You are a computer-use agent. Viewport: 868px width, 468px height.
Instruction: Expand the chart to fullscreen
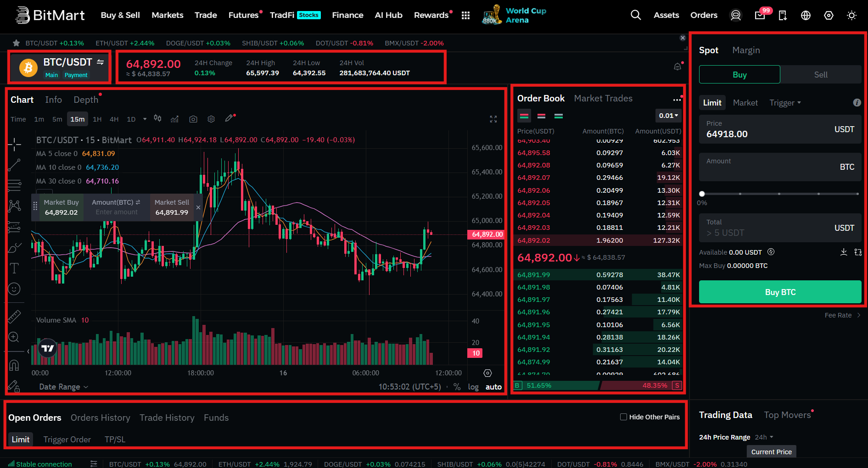tap(493, 119)
